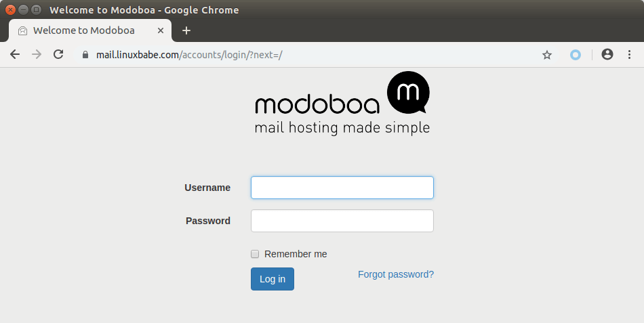This screenshot has width=644, height=323.
Task: Follow the Forgot password? link
Action: coord(396,274)
